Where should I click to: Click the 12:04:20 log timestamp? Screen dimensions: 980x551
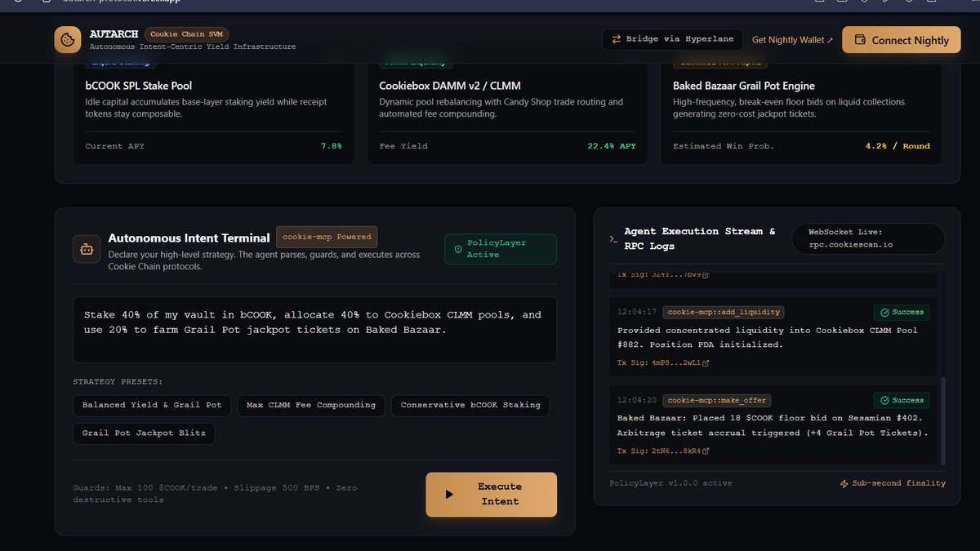tap(637, 400)
